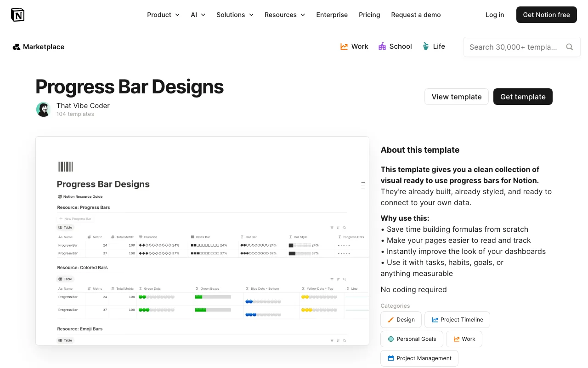Open That Vibe Coder avatar
588x368 pixels.
pos(43,109)
